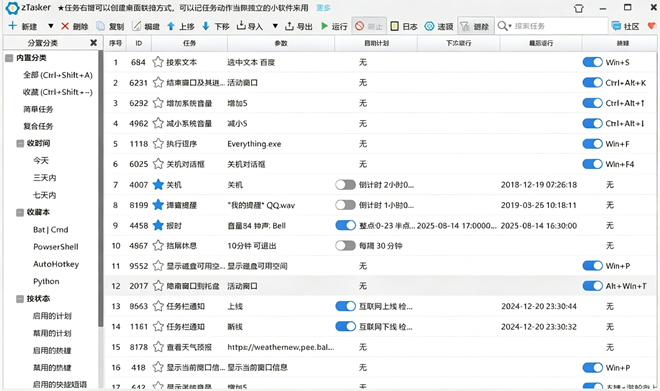Click the 复制 (Copy) toolbar icon
The image size is (660, 391).
(101, 26)
